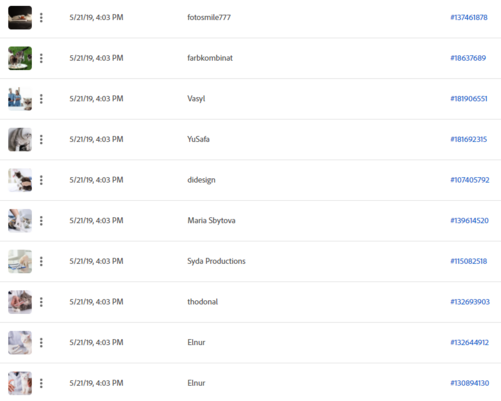The width and height of the screenshot is (501, 401).
Task: Follow the #181906551 license link
Action: coord(469,99)
